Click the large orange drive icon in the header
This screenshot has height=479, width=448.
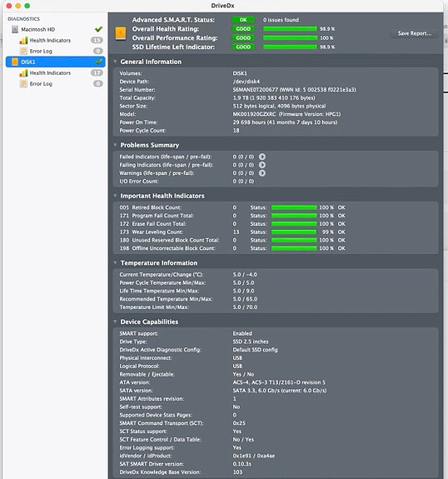[x=120, y=33]
